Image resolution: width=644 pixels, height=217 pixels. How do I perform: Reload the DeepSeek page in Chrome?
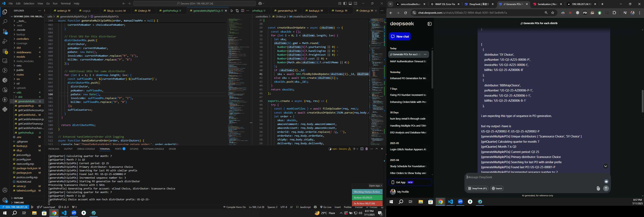coord(406,13)
